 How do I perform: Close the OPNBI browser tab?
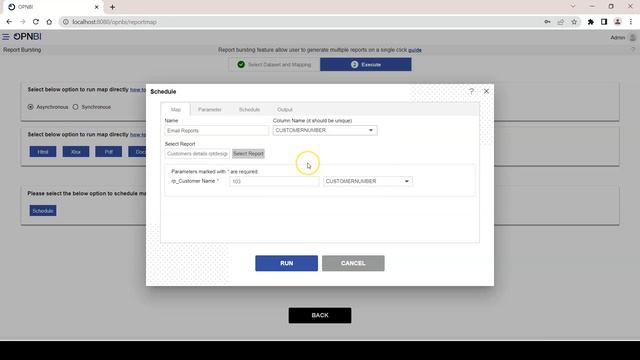coord(96,7)
